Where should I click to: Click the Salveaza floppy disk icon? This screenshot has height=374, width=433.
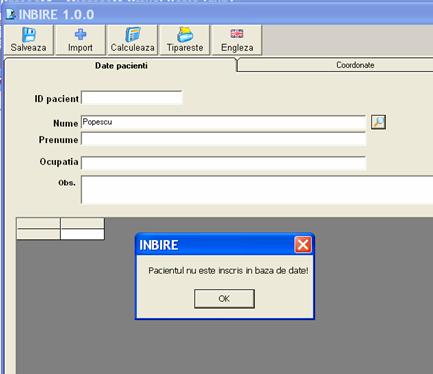(x=29, y=35)
